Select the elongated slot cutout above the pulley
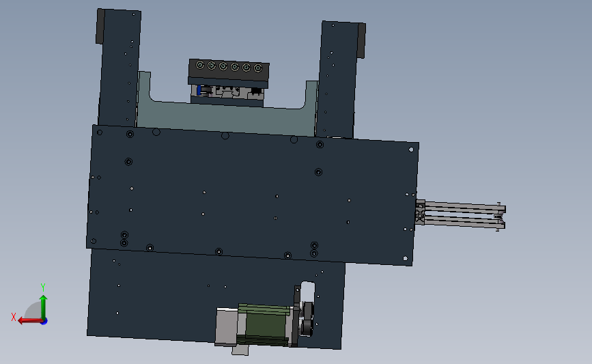 tap(308, 292)
